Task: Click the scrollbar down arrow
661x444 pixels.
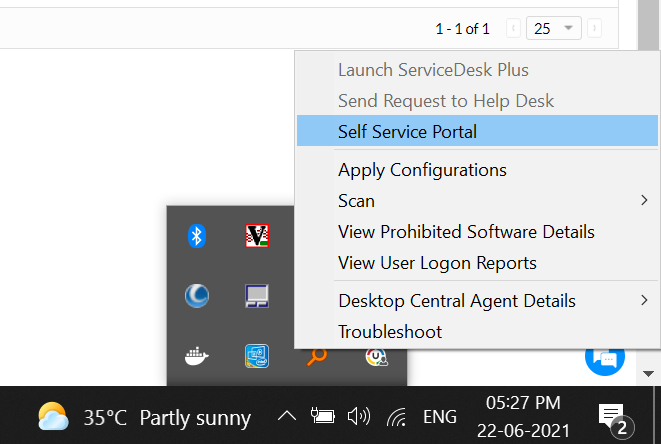Action: coord(648,374)
